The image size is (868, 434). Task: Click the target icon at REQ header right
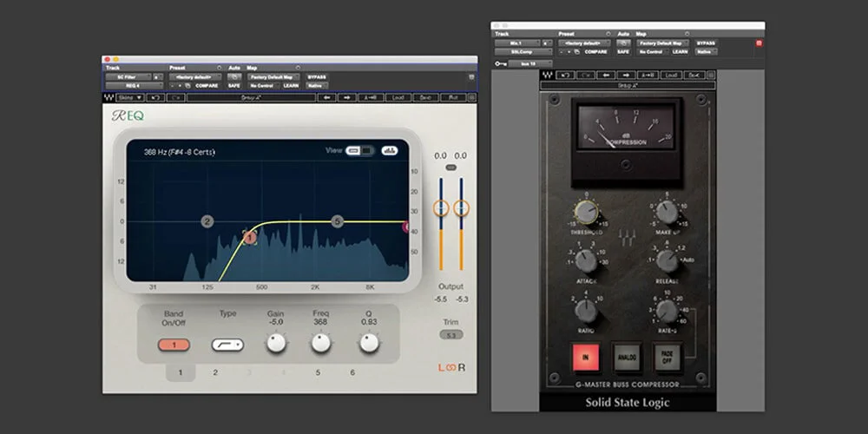(471, 77)
